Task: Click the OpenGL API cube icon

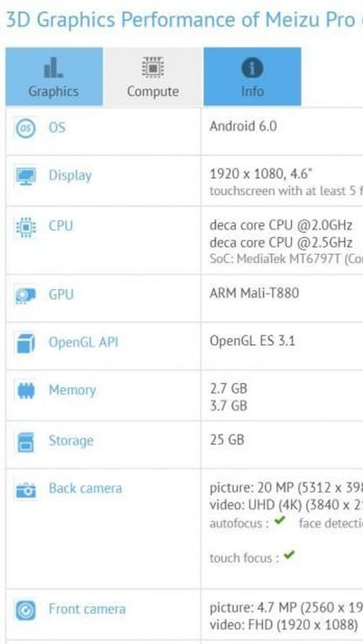Action: [x=26, y=343]
